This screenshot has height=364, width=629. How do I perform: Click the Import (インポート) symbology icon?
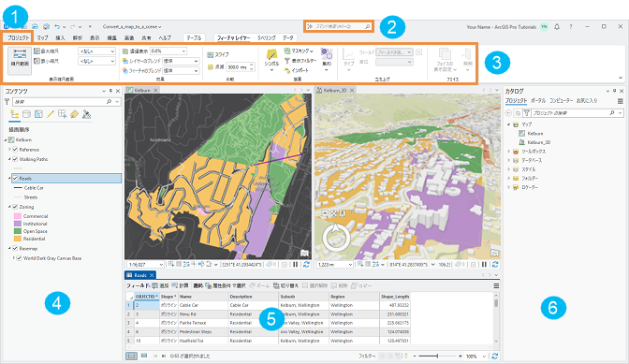[287, 70]
